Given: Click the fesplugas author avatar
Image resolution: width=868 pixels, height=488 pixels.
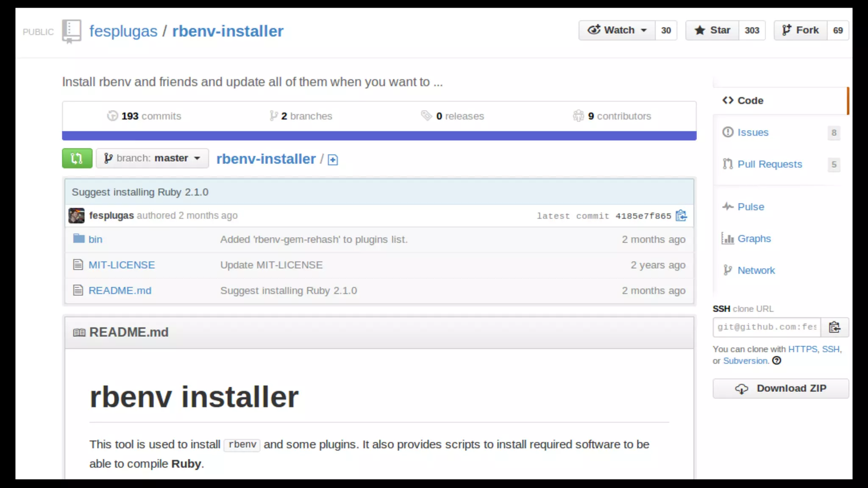Looking at the screenshot, I should pyautogui.click(x=76, y=216).
